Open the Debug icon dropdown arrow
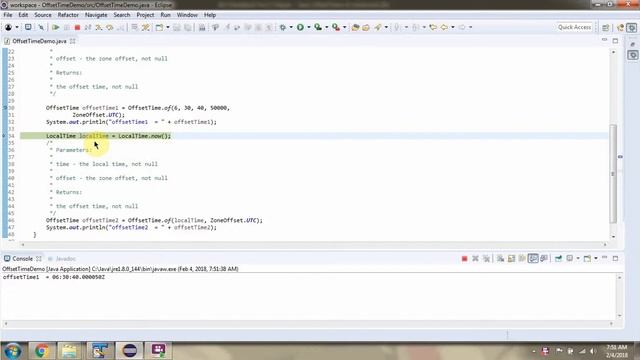 click(x=291, y=27)
